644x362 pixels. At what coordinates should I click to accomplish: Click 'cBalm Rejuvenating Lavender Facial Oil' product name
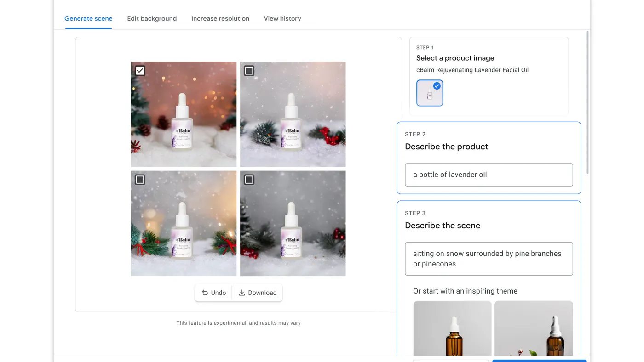point(472,70)
